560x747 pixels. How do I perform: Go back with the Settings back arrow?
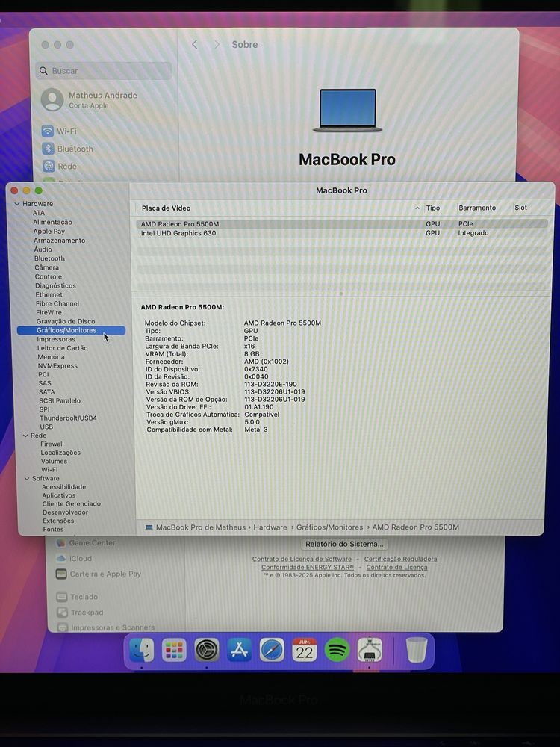click(194, 44)
